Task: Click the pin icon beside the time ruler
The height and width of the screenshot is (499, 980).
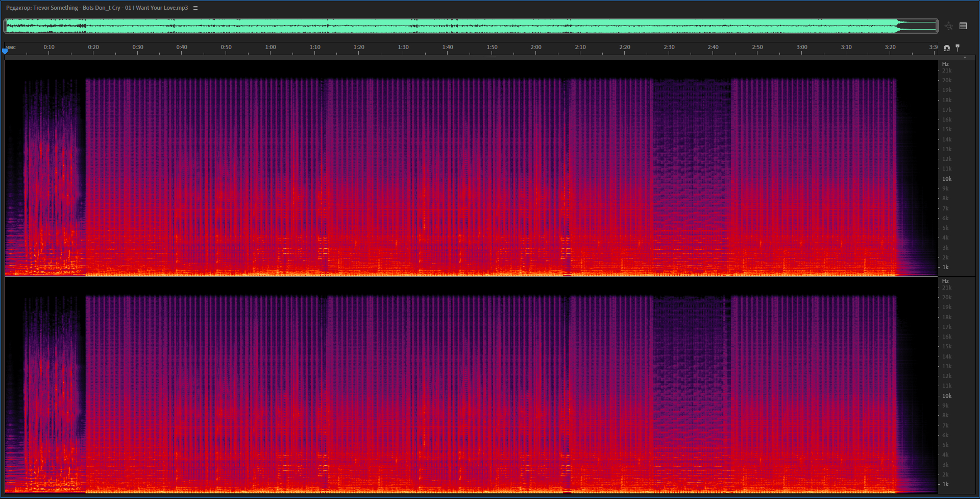Action: [958, 47]
